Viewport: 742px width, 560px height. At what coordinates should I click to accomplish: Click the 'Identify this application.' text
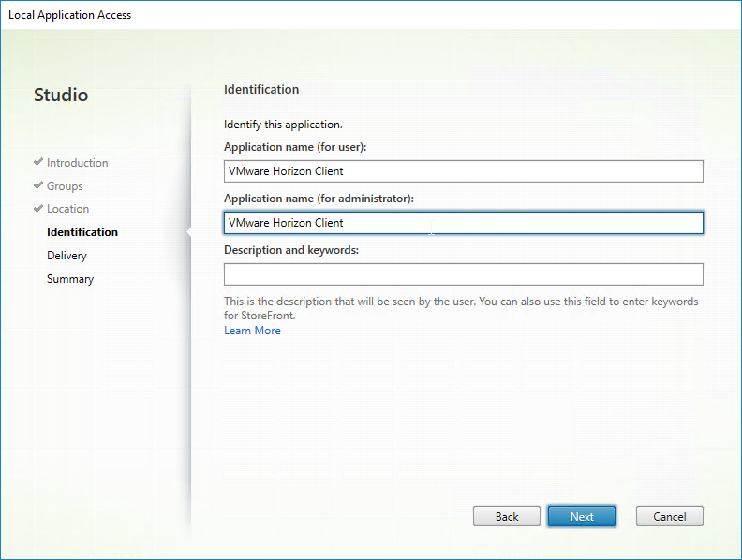283,125
